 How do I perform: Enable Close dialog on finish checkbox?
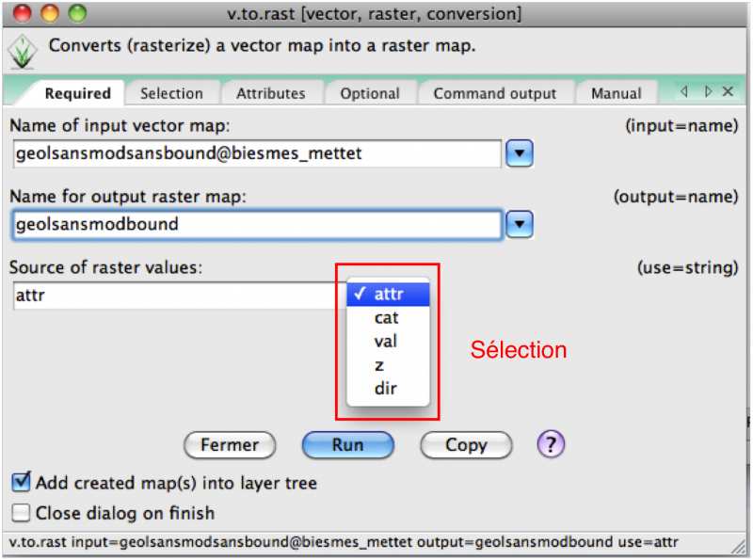[21, 513]
